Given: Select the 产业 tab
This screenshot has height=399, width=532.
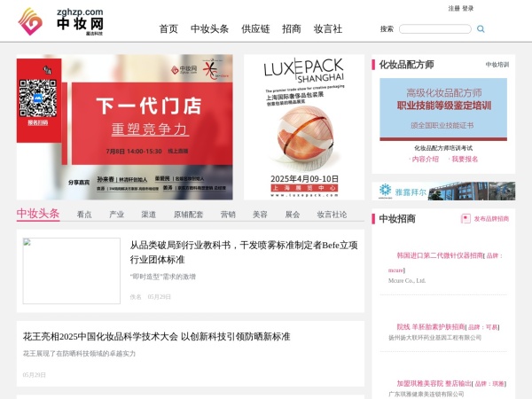Looking at the screenshot, I should pos(116,215).
